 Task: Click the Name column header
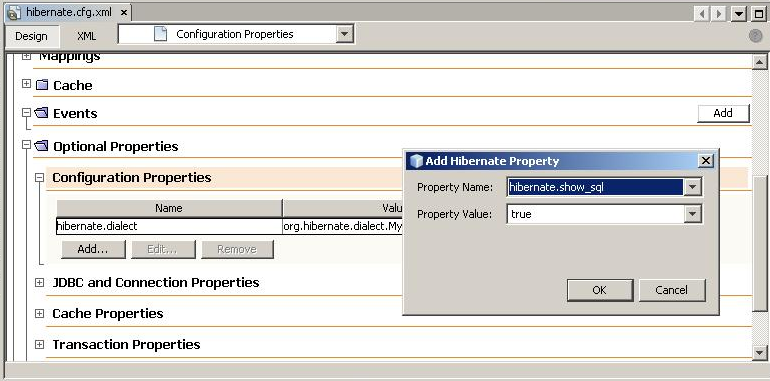[x=169, y=208]
